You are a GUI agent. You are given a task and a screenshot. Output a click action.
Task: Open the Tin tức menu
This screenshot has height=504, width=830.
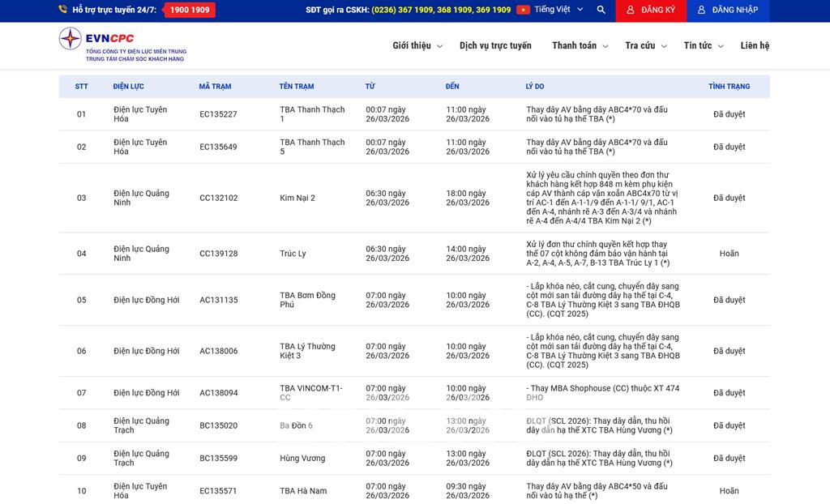[703, 45]
